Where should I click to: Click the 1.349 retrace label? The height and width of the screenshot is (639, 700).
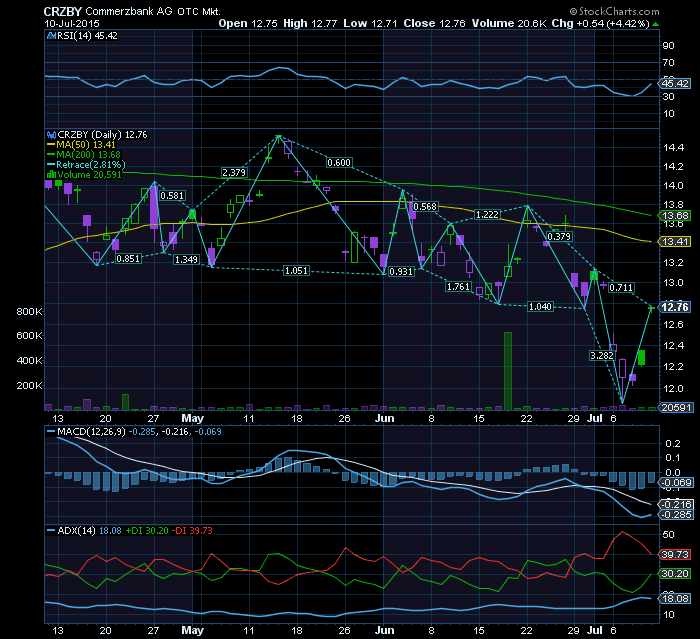186,259
